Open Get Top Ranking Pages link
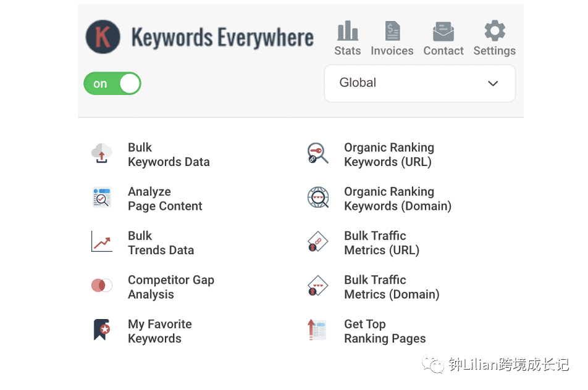 click(x=385, y=331)
